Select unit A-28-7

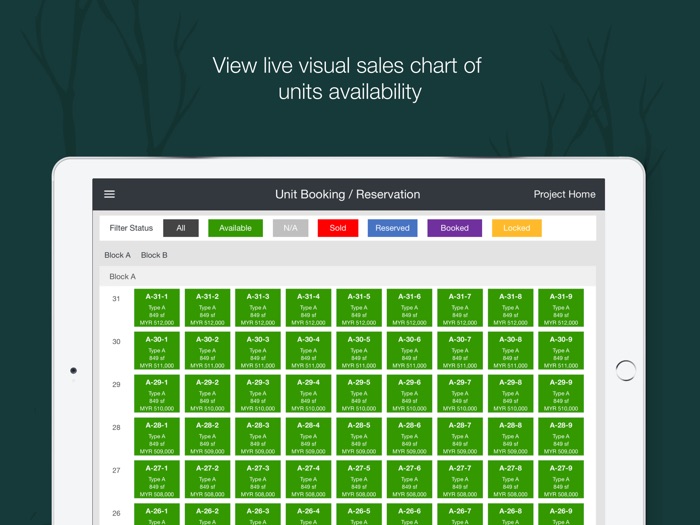pyautogui.click(x=460, y=437)
